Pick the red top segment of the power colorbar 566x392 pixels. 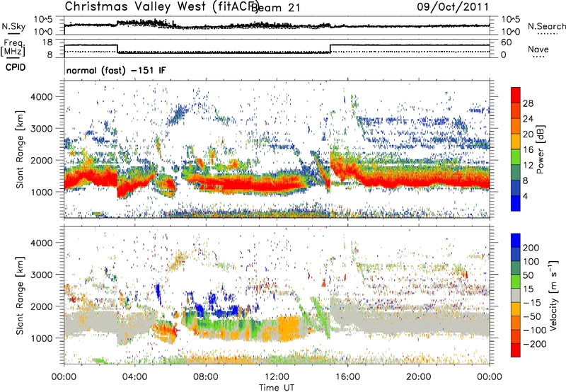pos(516,96)
